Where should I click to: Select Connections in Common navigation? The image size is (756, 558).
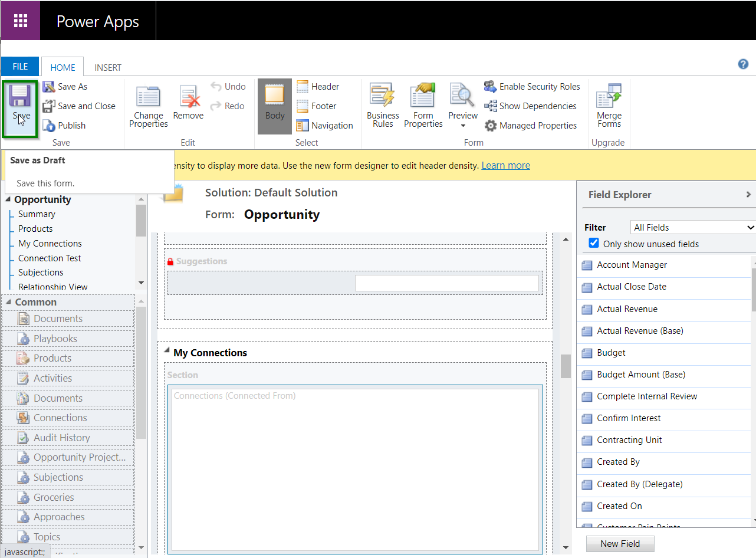coord(68,418)
